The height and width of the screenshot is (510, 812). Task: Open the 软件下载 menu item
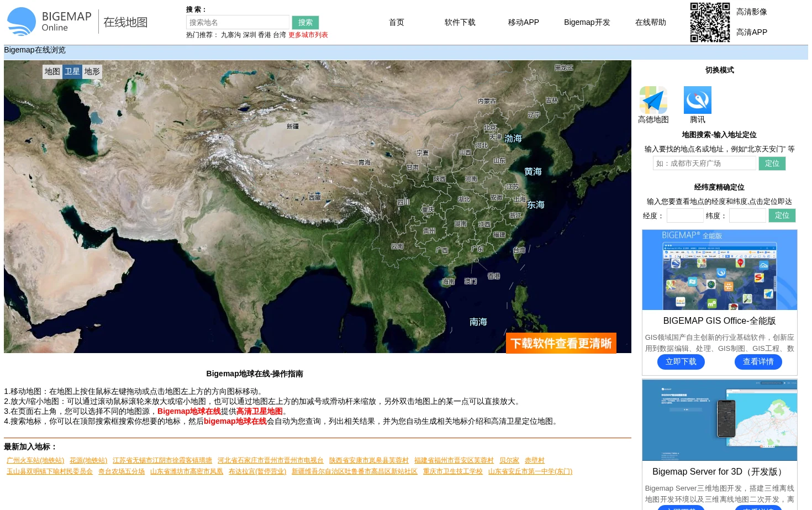coord(460,22)
